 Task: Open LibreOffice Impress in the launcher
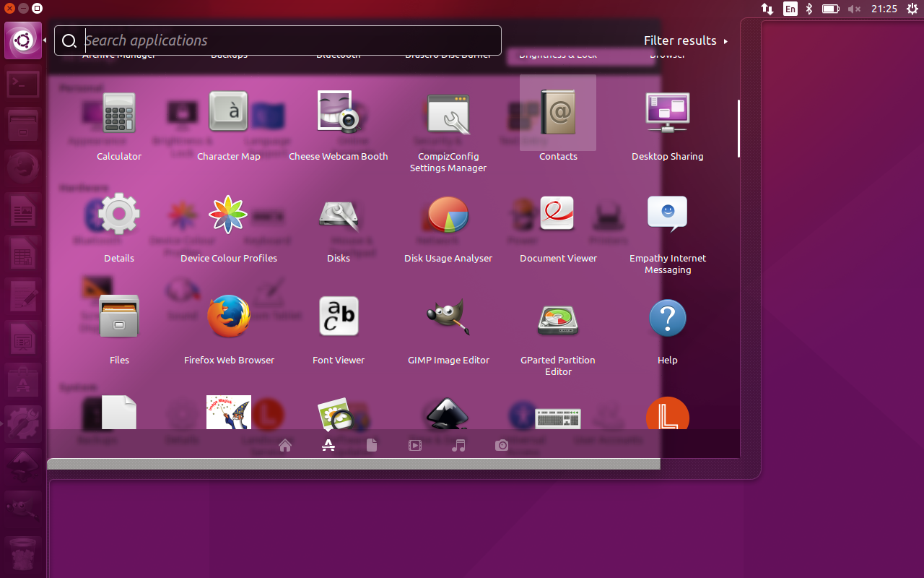tap(23, 338)
